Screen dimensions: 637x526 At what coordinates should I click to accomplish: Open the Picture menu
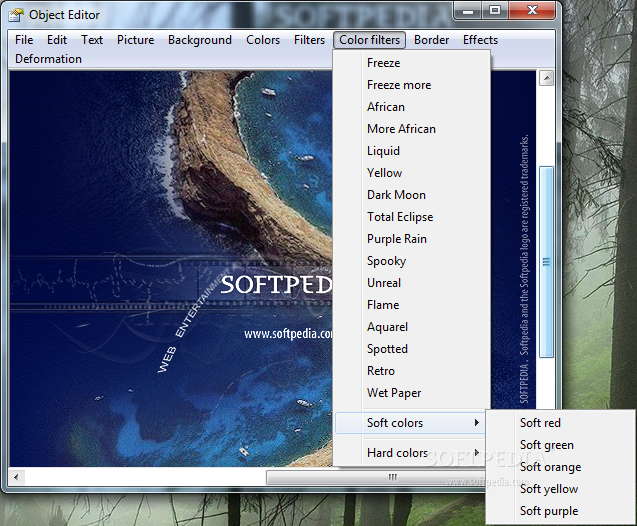point(135,40)
